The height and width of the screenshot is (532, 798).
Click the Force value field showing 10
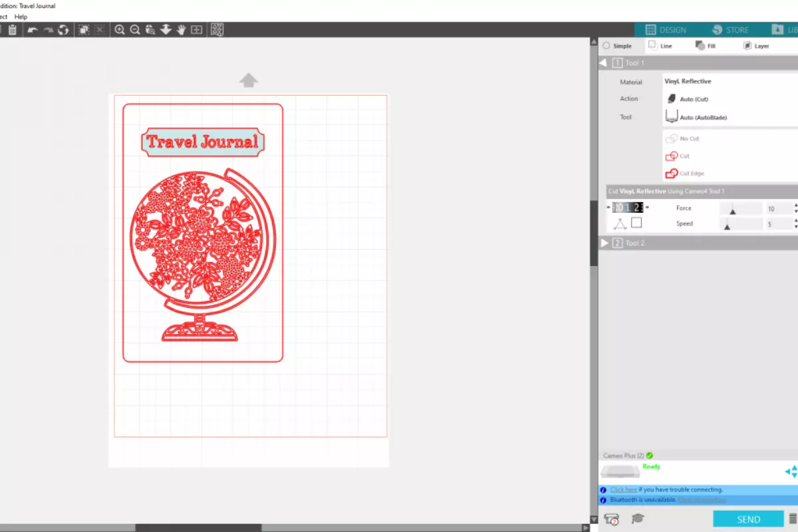[x=779, y=209]
